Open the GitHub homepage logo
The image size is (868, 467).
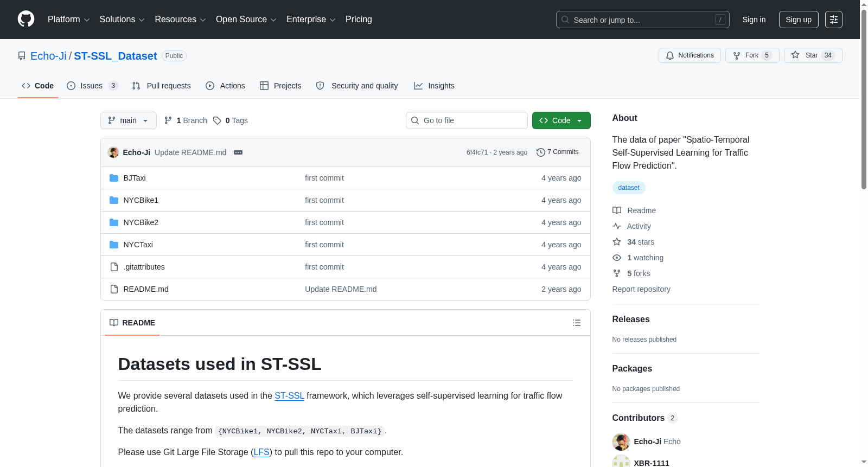[x=26, y=20]
